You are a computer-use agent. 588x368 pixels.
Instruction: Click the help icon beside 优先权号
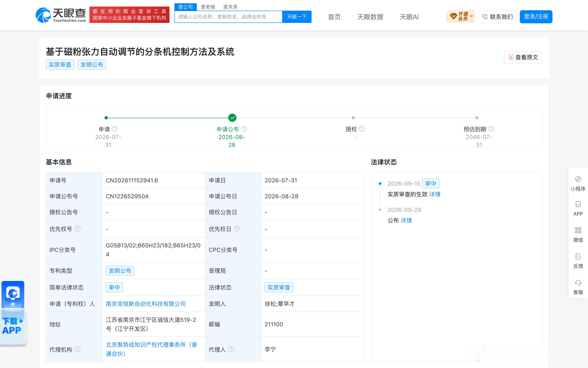78,229
